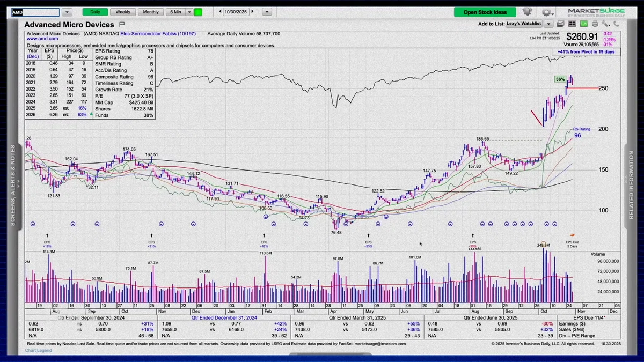
Task: Click the alerts bell icon
Action: pyautogui.click(x=527, y=12)
